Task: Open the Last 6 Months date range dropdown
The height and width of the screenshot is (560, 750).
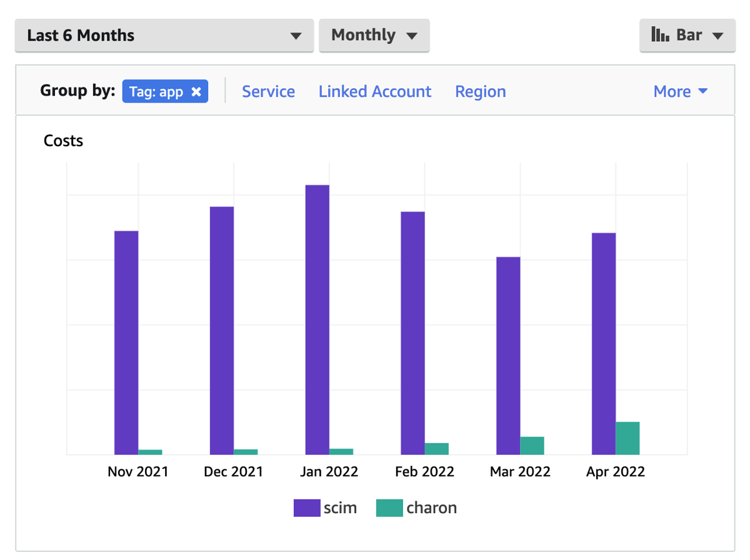Action: coord(164,36)
